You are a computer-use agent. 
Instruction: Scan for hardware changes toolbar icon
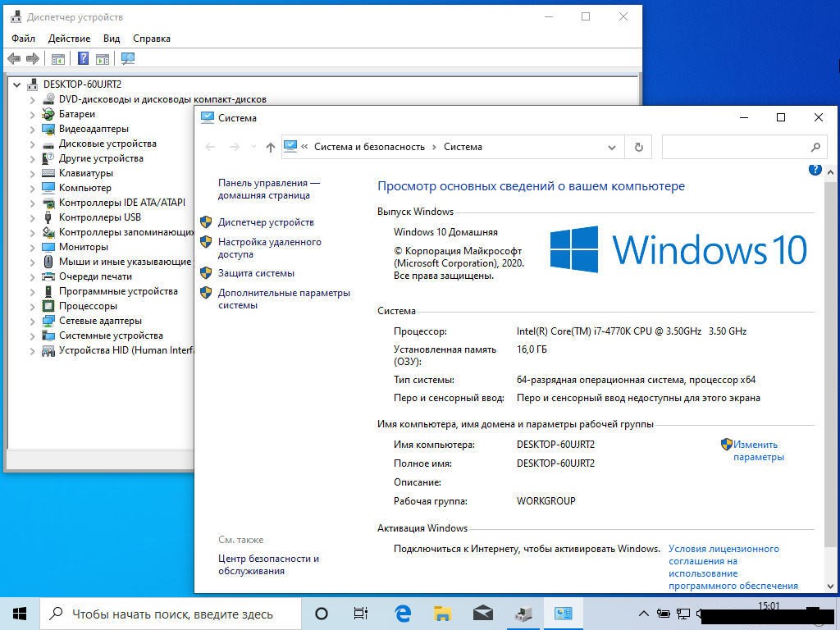click(x=127, y=59)
